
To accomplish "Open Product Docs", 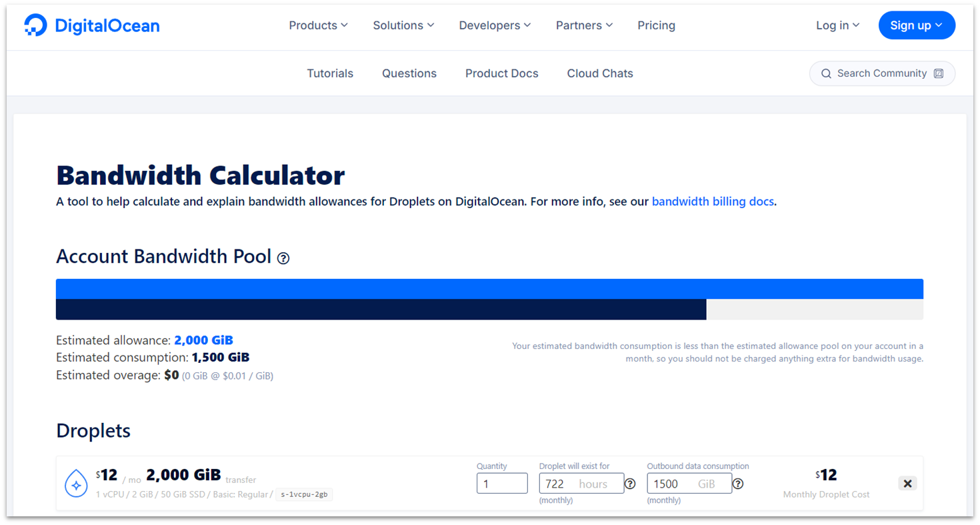I will [502, 73].
